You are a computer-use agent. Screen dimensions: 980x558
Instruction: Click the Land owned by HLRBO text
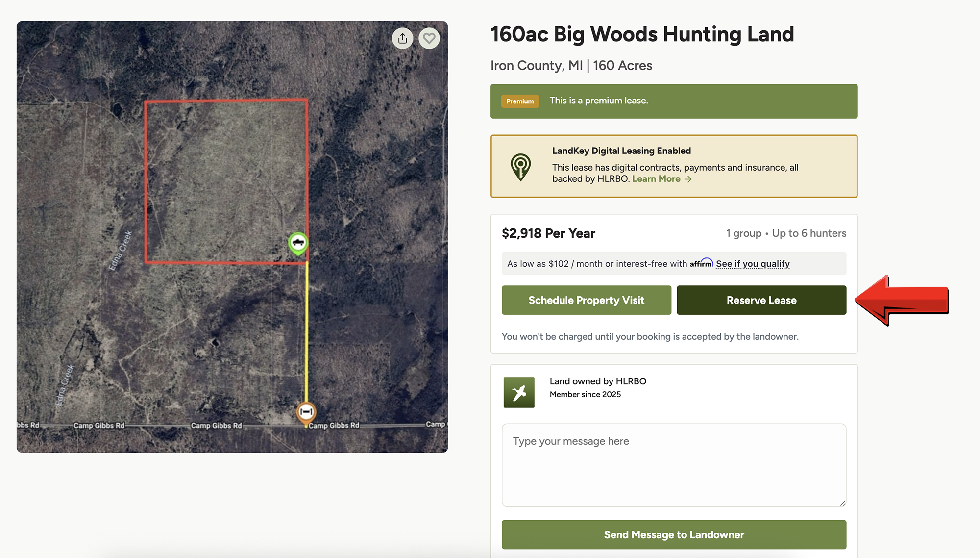[x=598, y=381]
